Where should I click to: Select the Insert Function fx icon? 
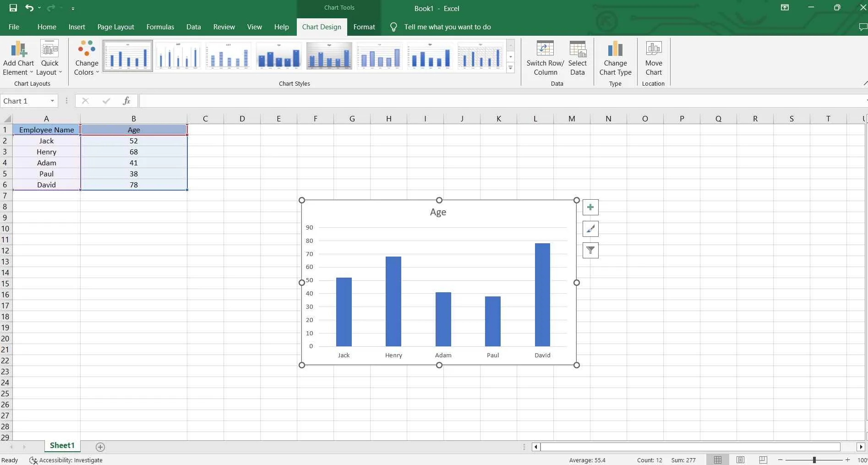[126, 101]
